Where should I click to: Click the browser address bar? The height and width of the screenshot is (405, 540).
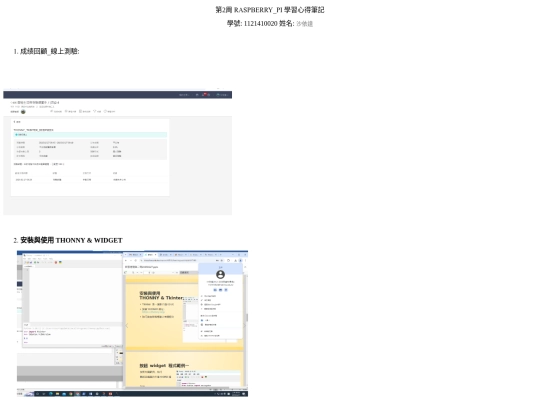coord(181,260)
